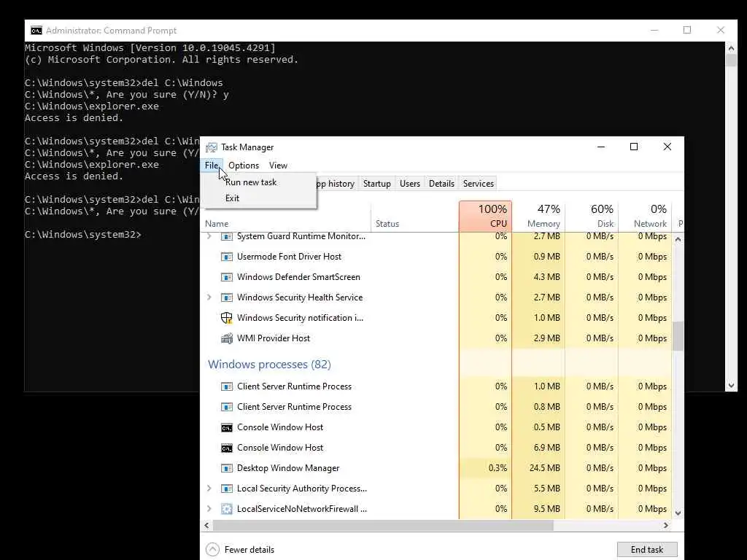This screenshot has height=560, width=747.
Task: Switch to the Users tab
Action: [410, 183]
